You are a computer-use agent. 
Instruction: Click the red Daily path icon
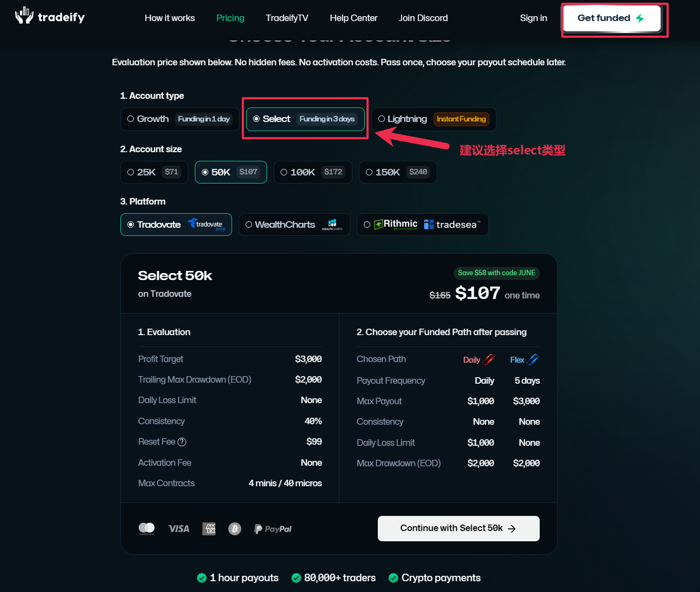[488, 359]
